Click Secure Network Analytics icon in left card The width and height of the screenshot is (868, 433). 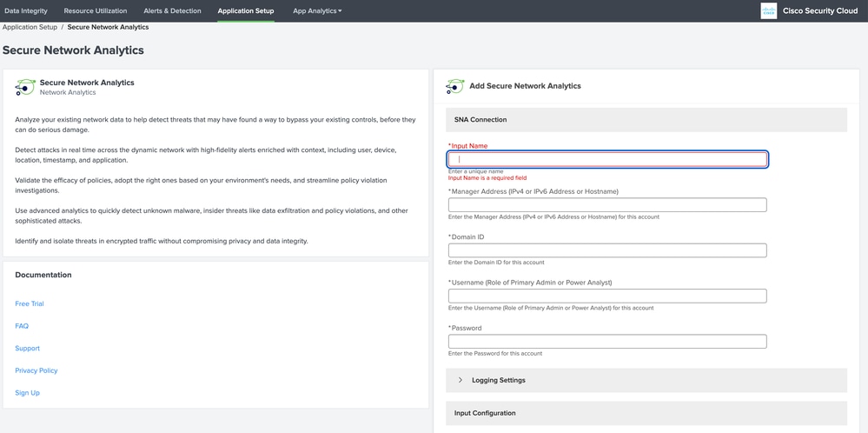click(x=25, y=88)
